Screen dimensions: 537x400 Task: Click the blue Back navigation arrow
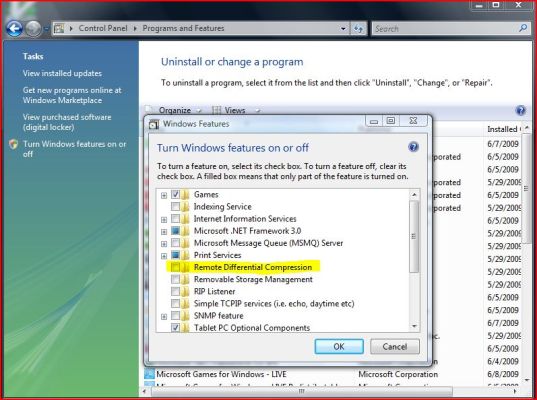tap(14, 28)
